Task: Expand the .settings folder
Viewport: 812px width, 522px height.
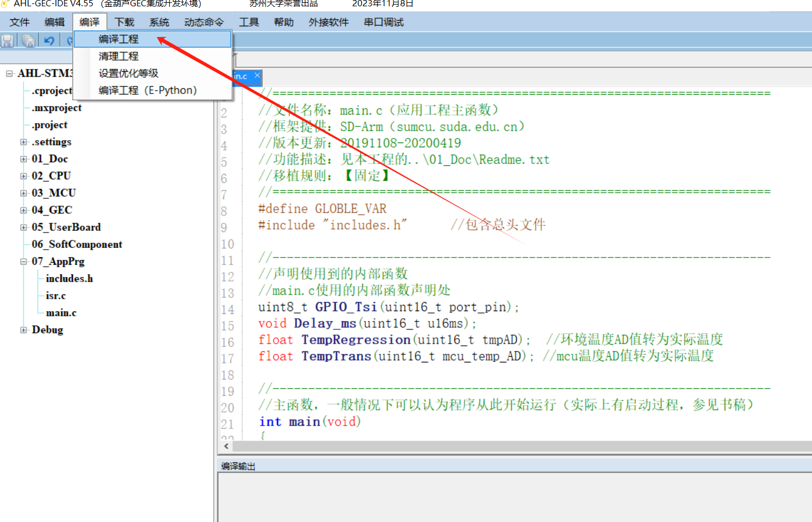Action: [x=23, y=142]
